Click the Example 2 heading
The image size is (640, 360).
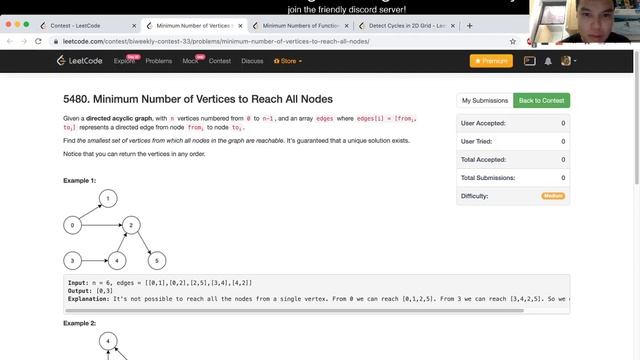pyautogui.click(x=80, y=323)
